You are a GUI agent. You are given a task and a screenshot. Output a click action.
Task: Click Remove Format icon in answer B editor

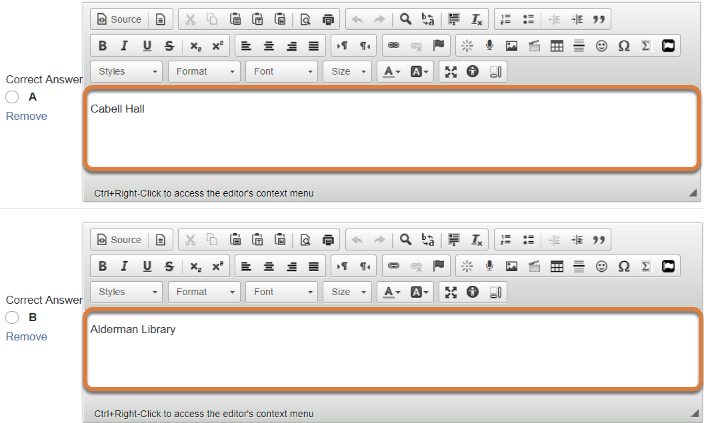[476, 240]
